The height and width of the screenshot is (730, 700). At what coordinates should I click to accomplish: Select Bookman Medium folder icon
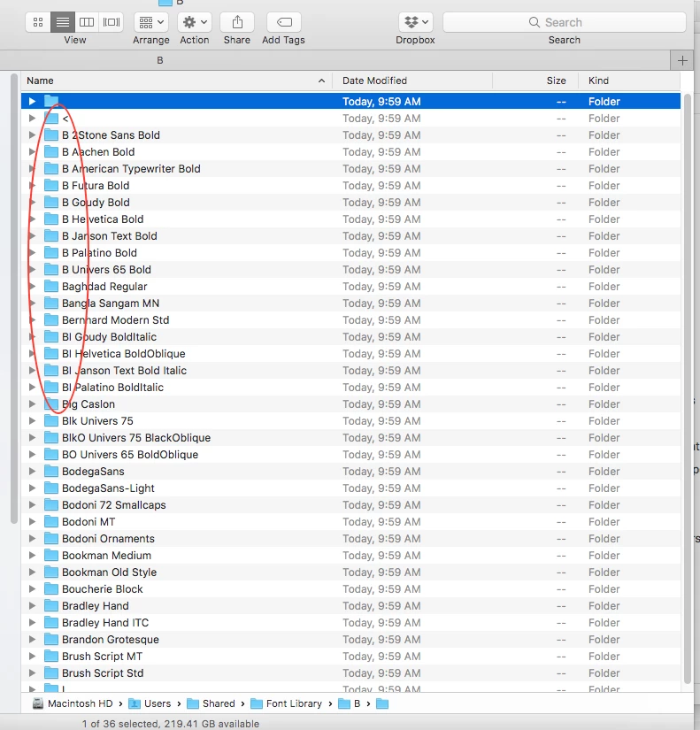click(x=51, y=555)
